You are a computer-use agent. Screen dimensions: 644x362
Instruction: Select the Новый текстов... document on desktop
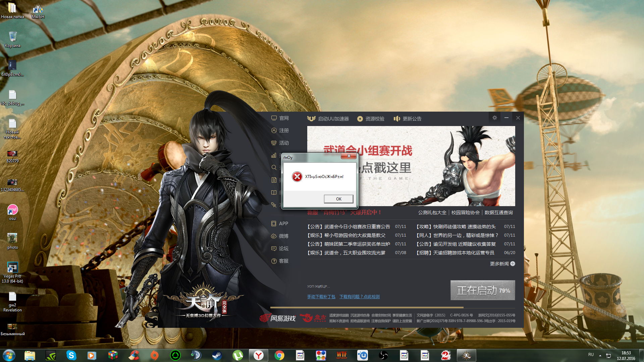12,128
